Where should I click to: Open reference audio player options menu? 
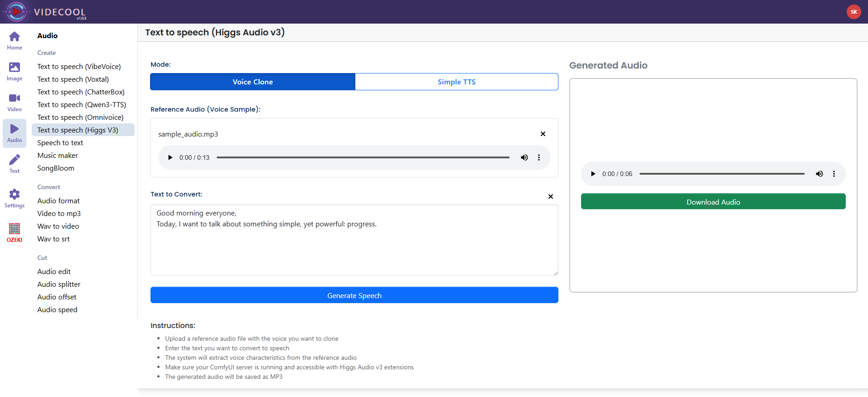[x=539, y=157]
